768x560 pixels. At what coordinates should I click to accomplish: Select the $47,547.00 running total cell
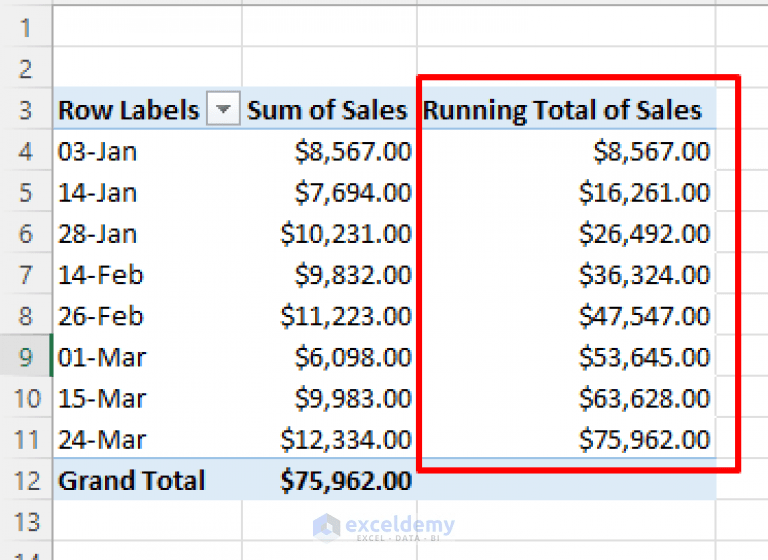[566, 315]
